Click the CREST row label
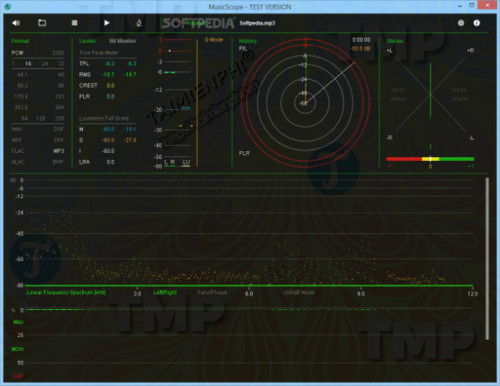Image resolution: width=500 pixels, height=386 pixels. point(88,85)
